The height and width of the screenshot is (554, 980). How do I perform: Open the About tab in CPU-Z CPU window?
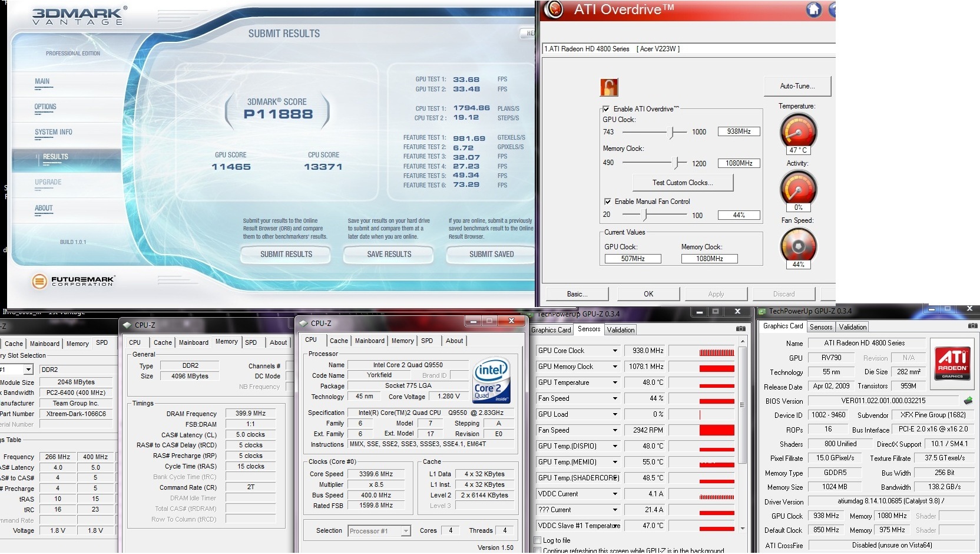pyautogui.click(x=454, y=341)
